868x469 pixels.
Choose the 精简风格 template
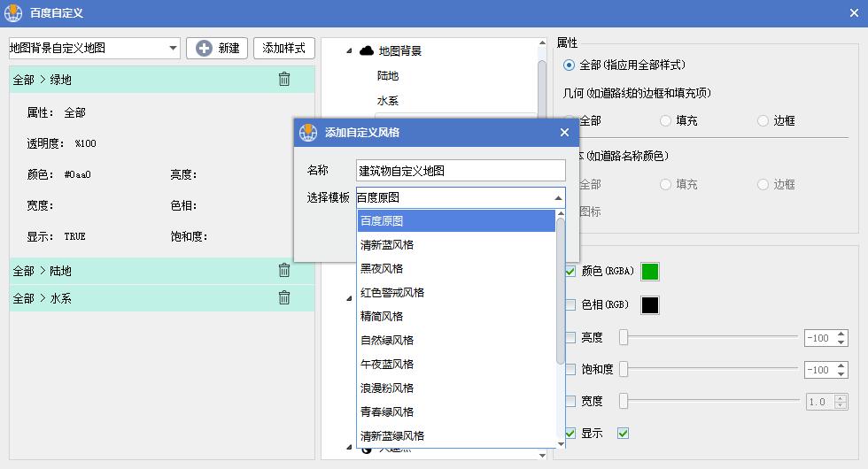[456, 316]
